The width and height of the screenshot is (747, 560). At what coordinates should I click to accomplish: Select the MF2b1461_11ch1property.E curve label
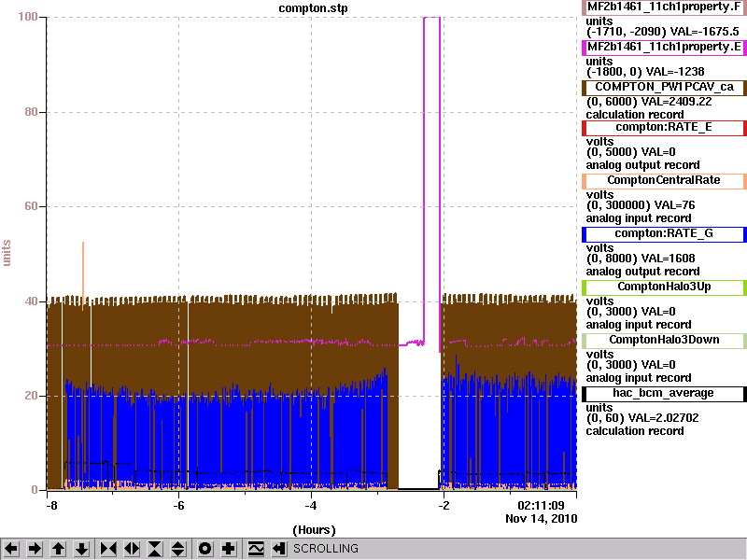pyautogui.click(x=664, y=48)
